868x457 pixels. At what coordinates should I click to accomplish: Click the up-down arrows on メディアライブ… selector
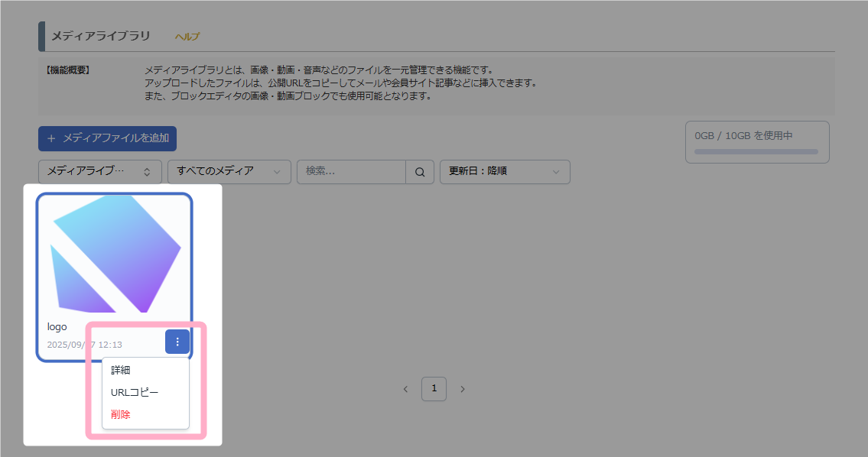click(147, 172)
